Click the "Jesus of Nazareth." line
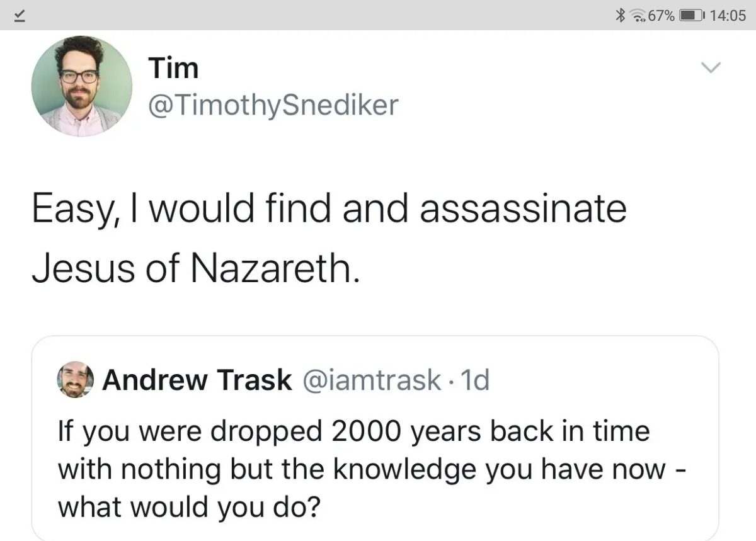Screen dimensions: 756x541 [196, 268]
